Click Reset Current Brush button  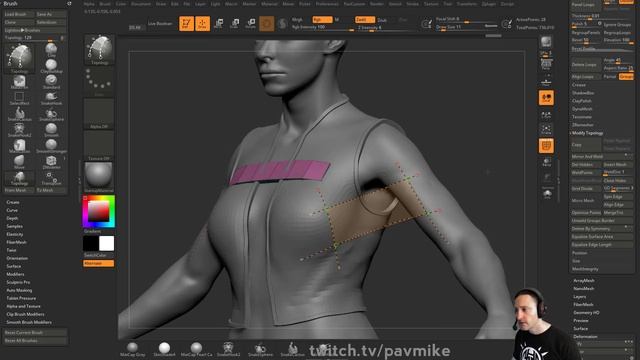click(35, 333)
